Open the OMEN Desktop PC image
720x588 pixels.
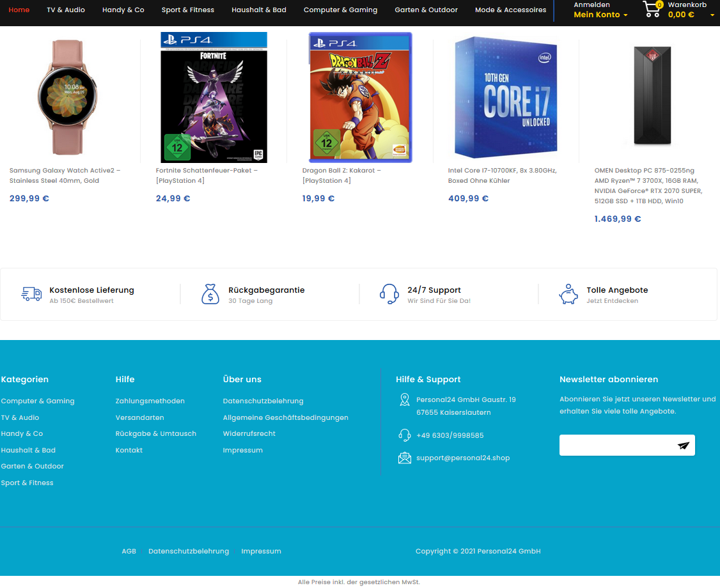point(652,95)
